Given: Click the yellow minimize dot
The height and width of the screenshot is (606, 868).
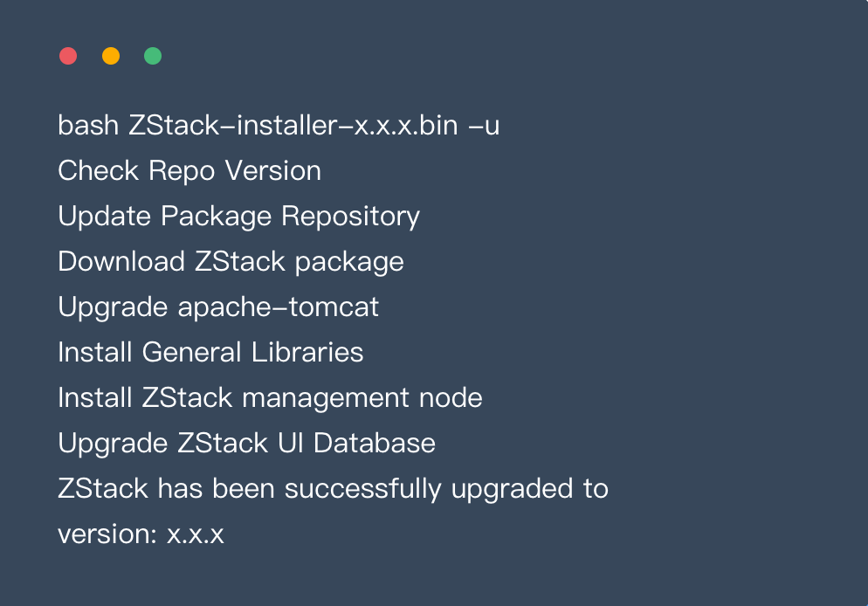Looking at the screenshot, I should (111, 56).
